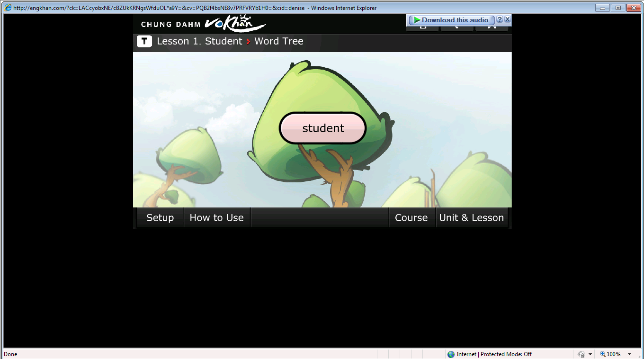This screenshot has height=359, width=644.
Task: Click the help question mark on download bar
Action: click(x=500, y=19)
